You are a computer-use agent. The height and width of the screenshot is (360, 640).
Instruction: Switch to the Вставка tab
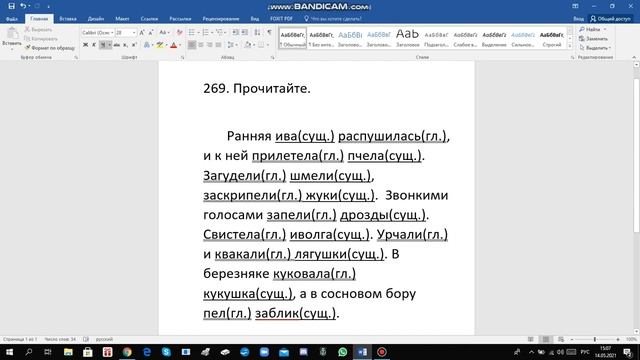68,19
